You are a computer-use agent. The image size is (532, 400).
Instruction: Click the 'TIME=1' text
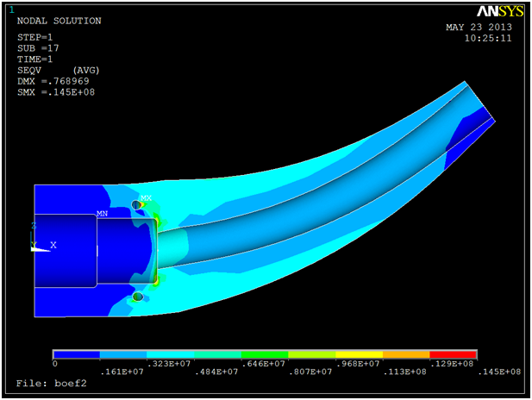tap(35, 59)
